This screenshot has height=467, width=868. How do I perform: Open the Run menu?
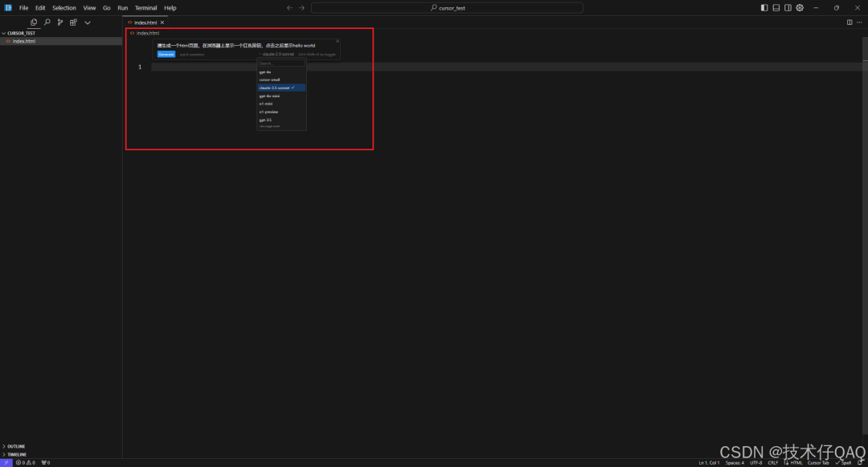pyautogui.click(x=122, y=8)
